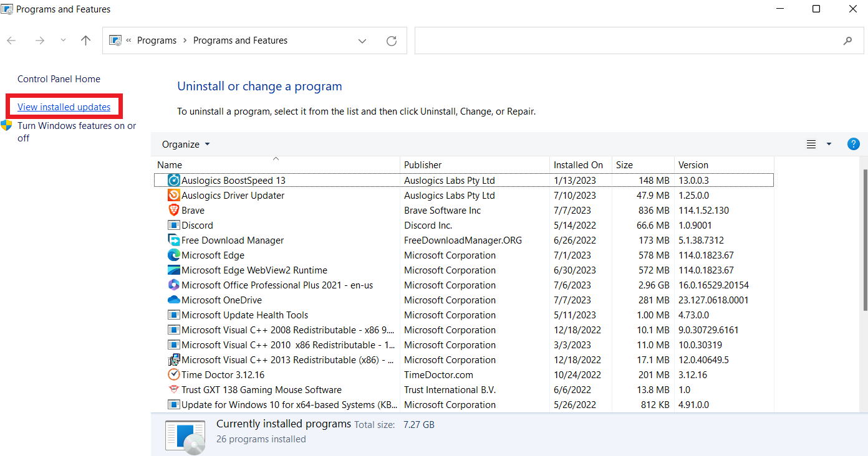Open Help via the question mark icon
868x456 pixels.
853,144
